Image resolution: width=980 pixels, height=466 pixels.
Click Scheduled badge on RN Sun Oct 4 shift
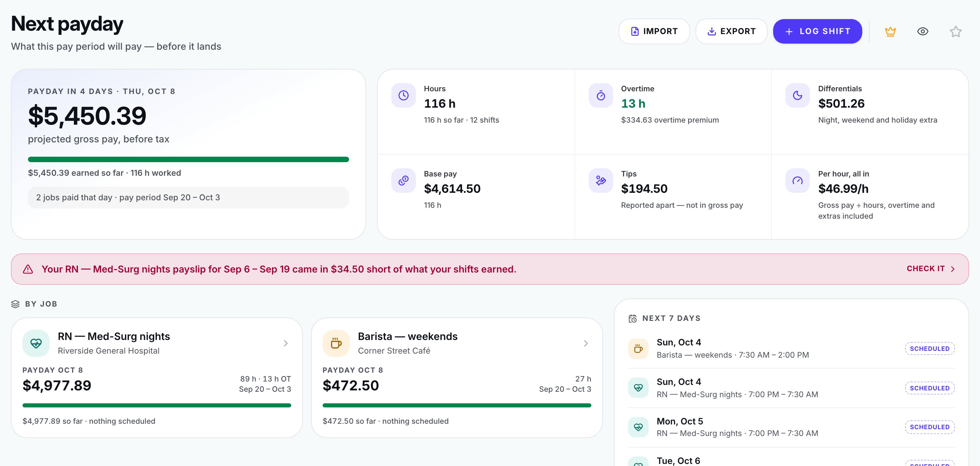[x=929, y=388]
